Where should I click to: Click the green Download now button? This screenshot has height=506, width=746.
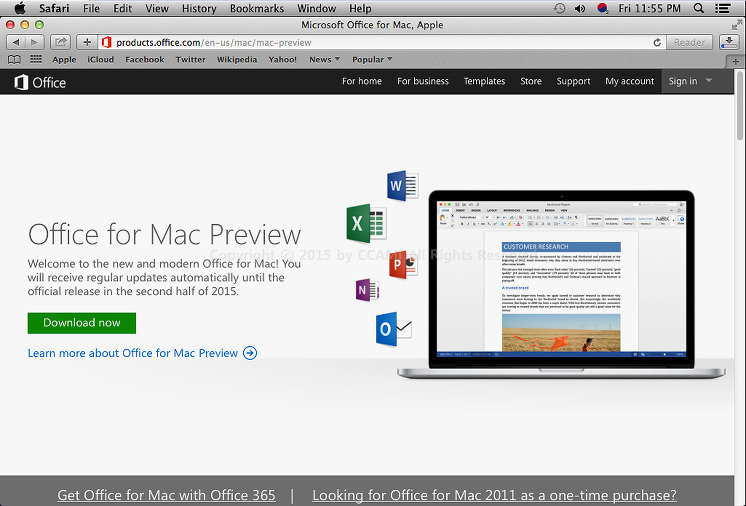82,323
